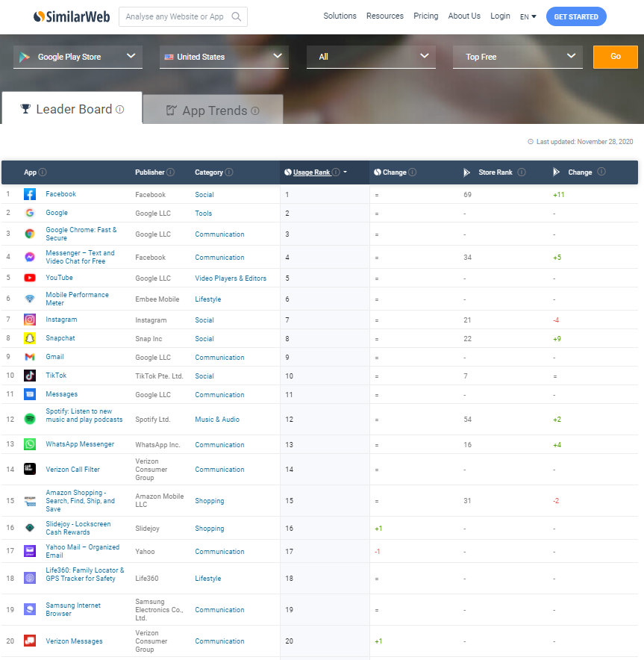The image size is (644, 660).
Task: Switch to the App Trends tab
Action: point(213,110)
